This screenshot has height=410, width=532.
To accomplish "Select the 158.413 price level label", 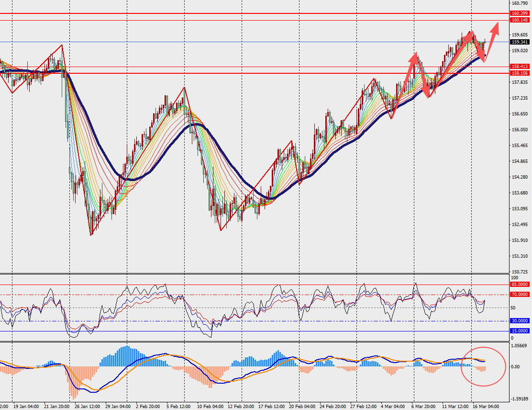I will click(520, 67).
